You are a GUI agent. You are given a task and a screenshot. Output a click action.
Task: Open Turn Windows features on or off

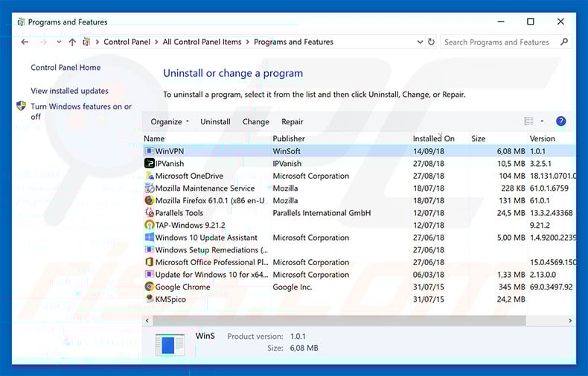[81, 112]
